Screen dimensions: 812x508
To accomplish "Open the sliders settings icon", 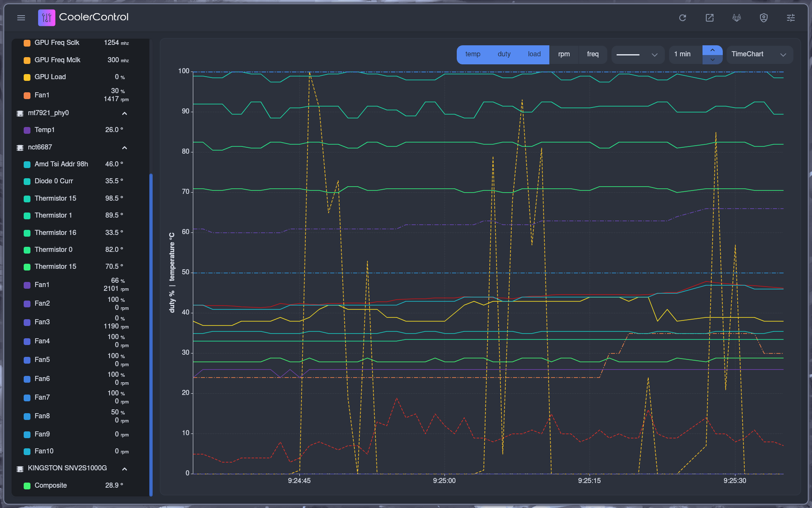I will click(x=791, y=18).
